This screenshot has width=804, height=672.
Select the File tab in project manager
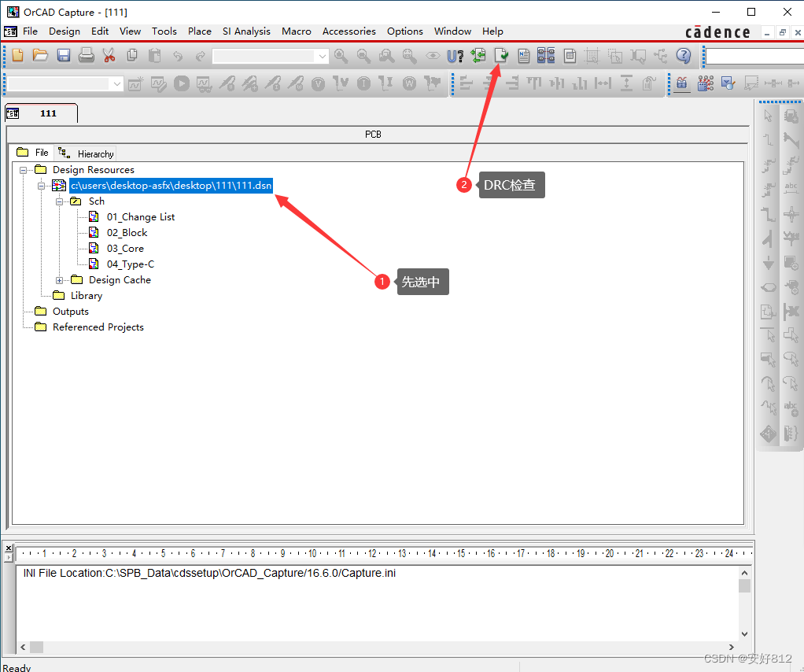click(x=31, y=153)
